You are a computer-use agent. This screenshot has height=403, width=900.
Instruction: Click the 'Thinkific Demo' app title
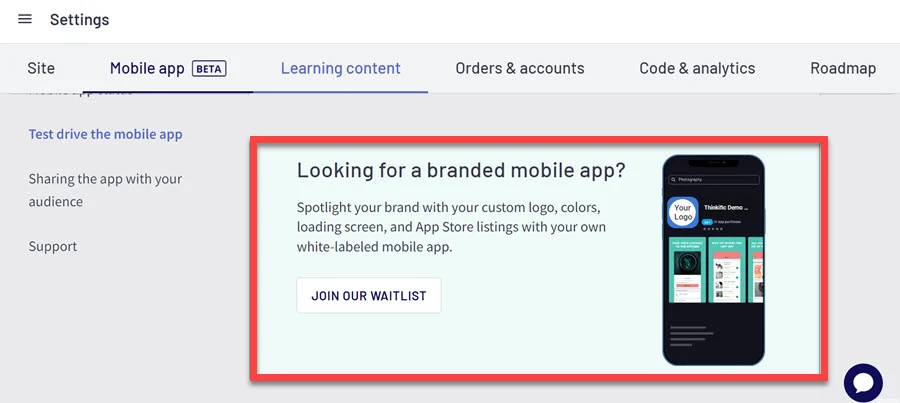[726, 207]
